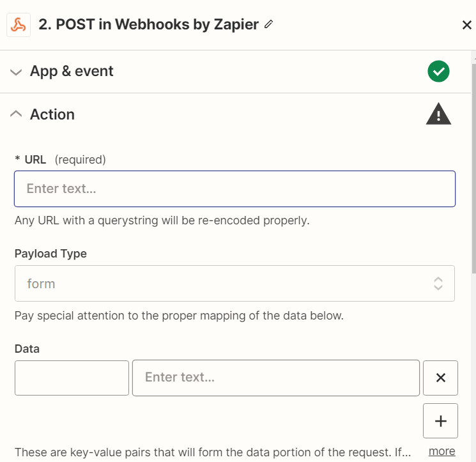Open the App & event section header

point(72,71)
